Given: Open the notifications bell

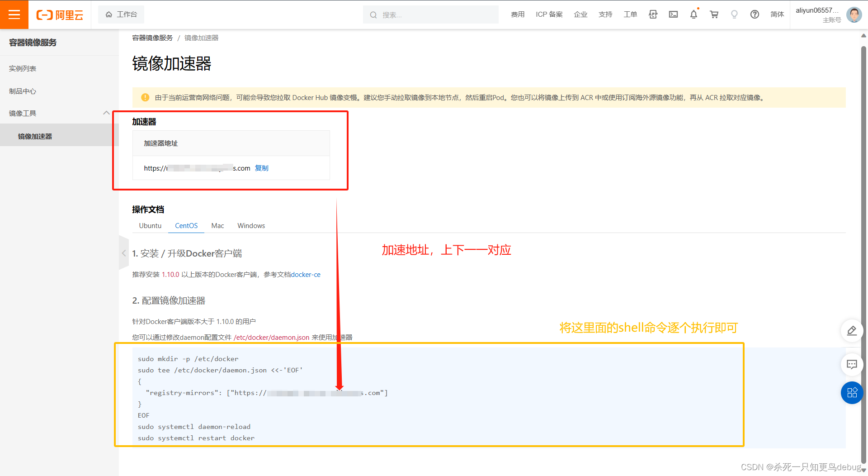Looking at the screenshot, I should pos(693,14).
